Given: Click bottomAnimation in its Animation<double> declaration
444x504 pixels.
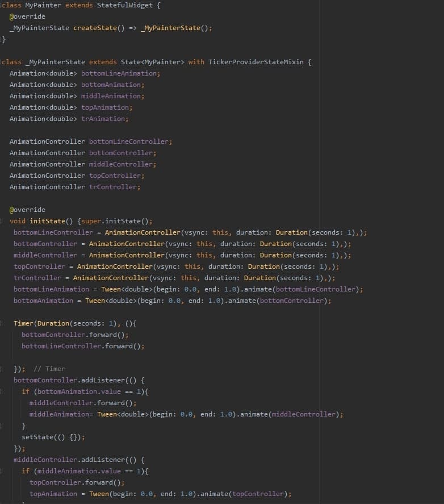Looking at the screenshot, I should click(x=111, y=85).
